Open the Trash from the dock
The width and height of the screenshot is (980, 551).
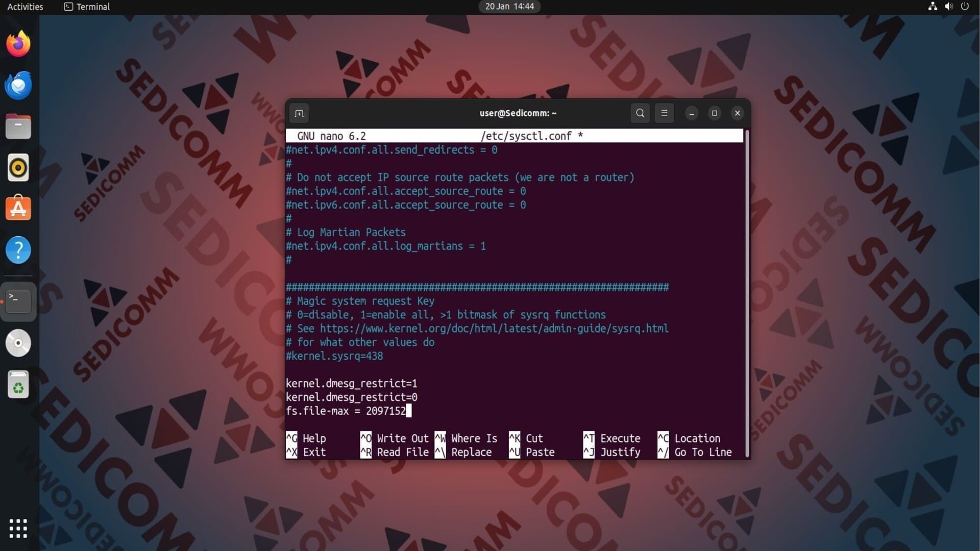[x=18, y=385]
